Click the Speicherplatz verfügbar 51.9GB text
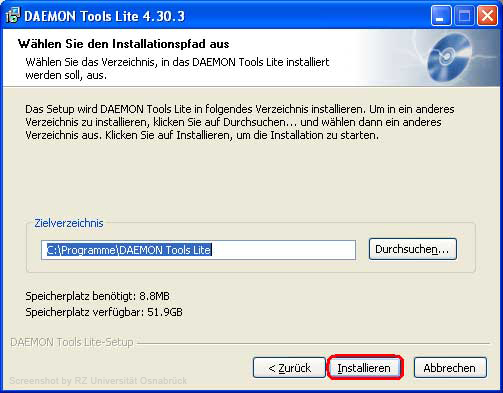Image resolution: width=503 pixels, height=393 pixels. [x=104, y=312]
